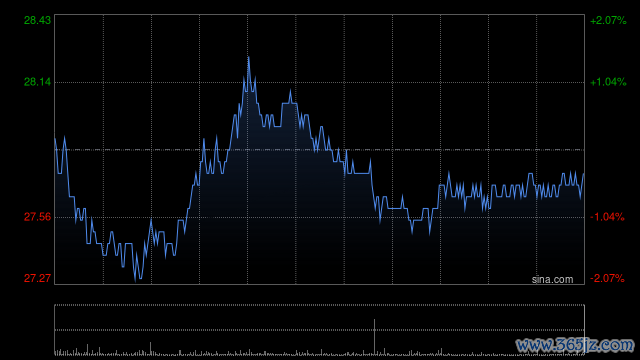Viewport: 640px width, 360px height.
Task: Select the -1.04% percentage label
Action: [x=607, y=217]
